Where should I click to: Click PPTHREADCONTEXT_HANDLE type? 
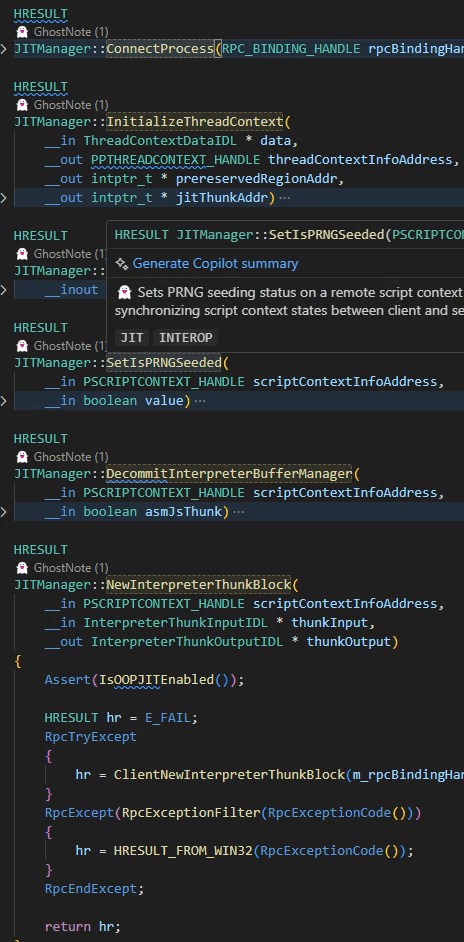(x=176, y=160)
